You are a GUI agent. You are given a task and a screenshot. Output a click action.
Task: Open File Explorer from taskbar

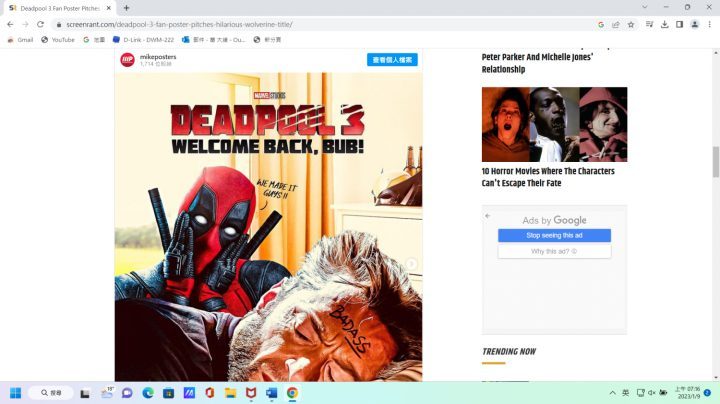[231, 393]
